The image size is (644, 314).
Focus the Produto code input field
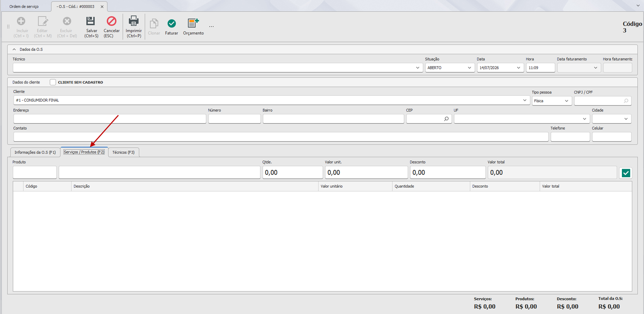pyautogui.click(x=35, y=172)
